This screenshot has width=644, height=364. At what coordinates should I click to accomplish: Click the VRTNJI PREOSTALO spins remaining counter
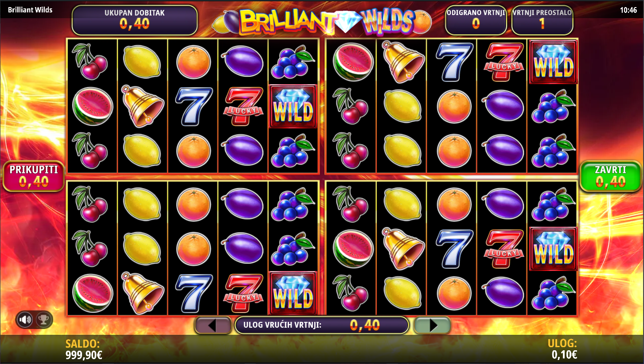542,20
